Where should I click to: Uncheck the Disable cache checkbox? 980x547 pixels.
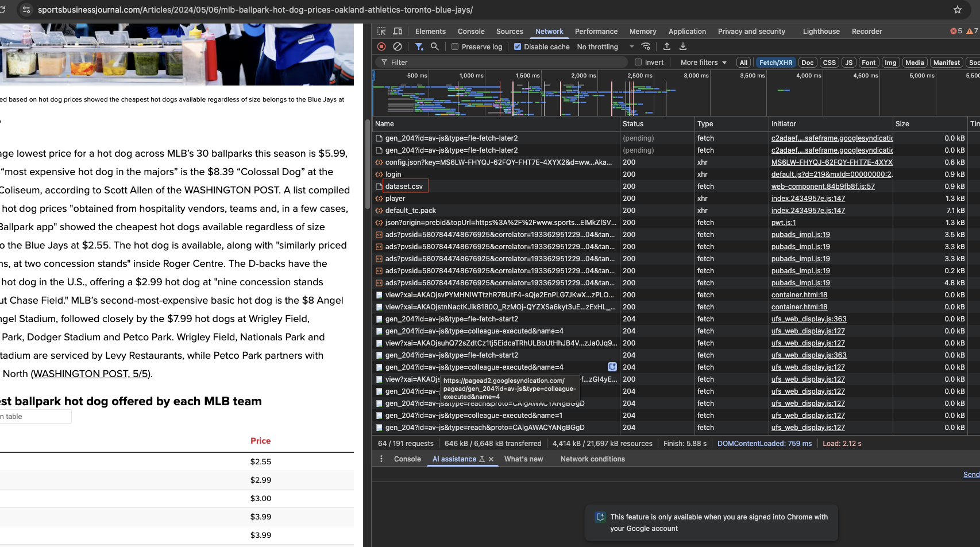[x=518, y=47]
